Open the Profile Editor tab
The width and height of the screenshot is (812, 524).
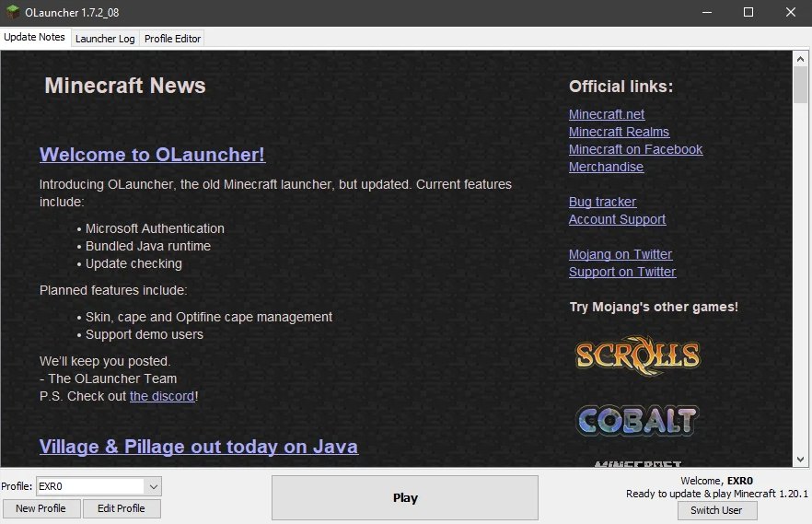click(172, 39)
